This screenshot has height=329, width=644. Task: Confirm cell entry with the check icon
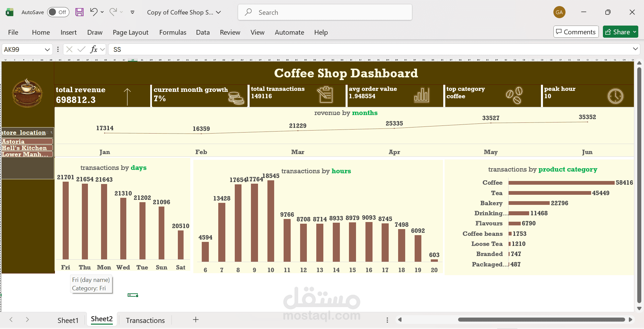click(x=82, y=49)
